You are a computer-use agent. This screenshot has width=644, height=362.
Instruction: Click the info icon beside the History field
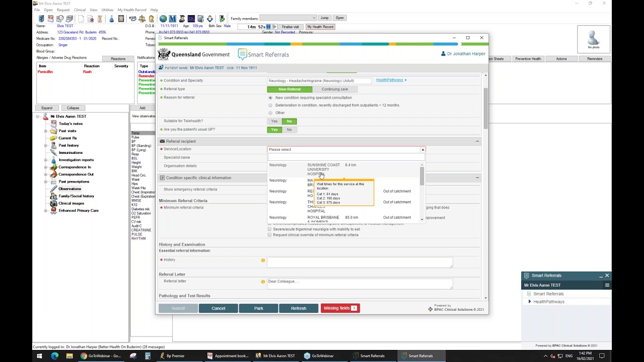(x=263, y=260)
